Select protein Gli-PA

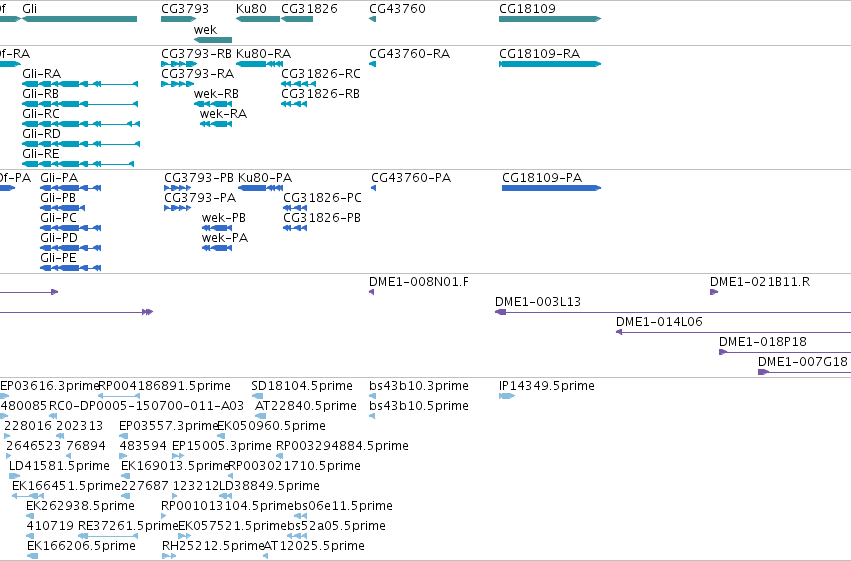point(71,188)
